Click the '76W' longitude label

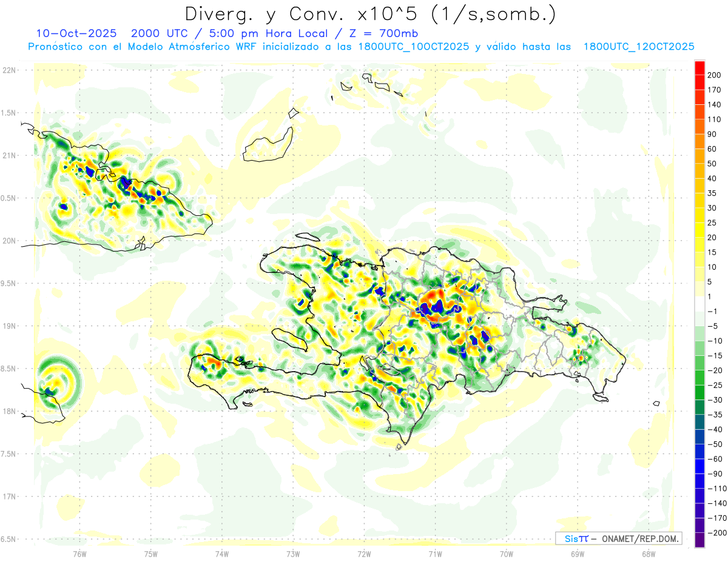79,554
